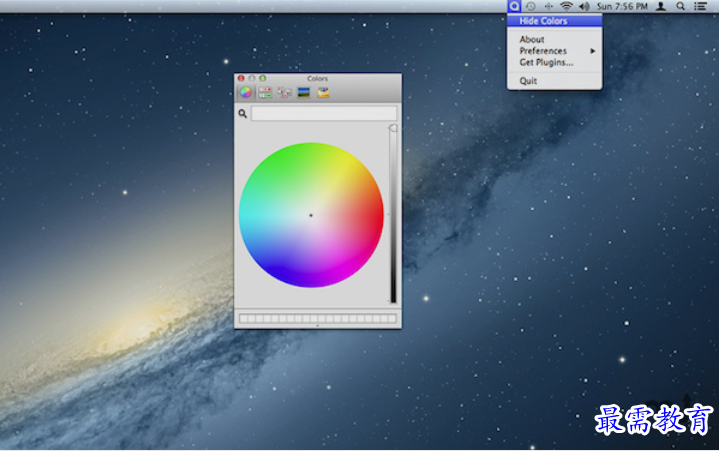Select the Color Wheel picker mode
719x451 pixels.
click(x=246, y=93)
